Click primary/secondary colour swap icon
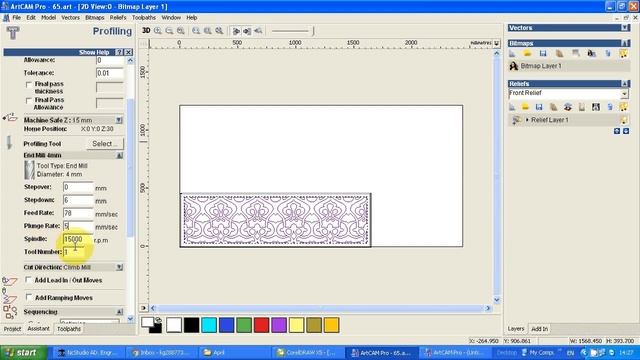 pos(158,320)
